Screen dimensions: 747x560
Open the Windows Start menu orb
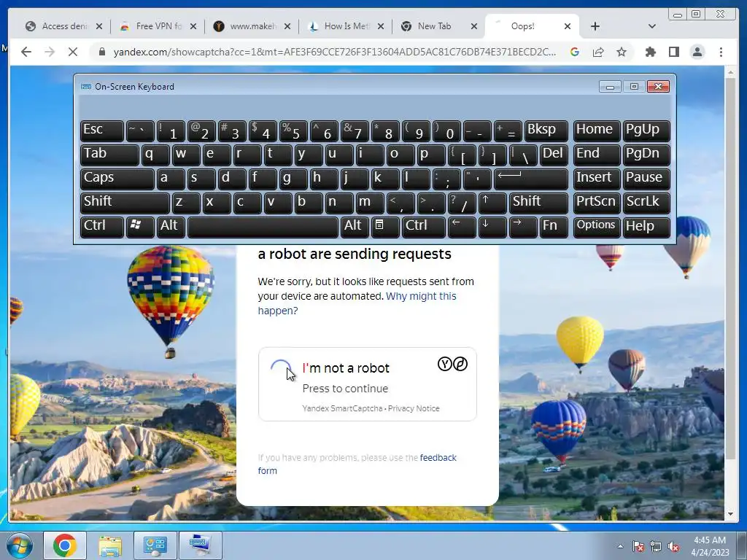(x=19, y=545)
